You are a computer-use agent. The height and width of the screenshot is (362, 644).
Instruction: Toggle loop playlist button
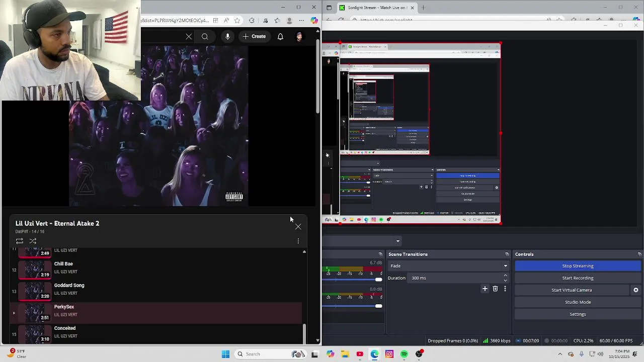click(x=19, y=241)
